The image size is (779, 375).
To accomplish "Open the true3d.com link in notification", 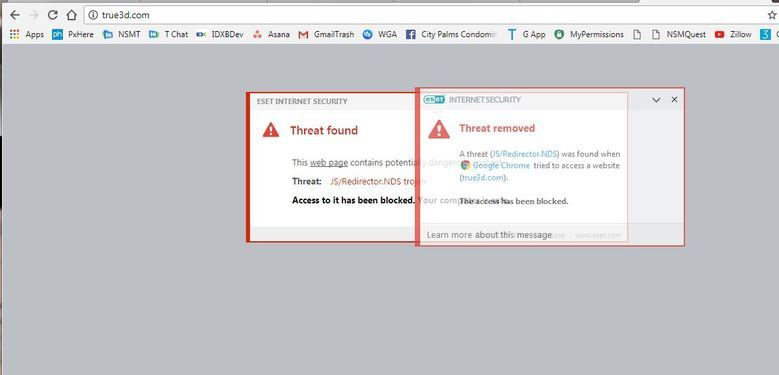I will click(483, 177).
